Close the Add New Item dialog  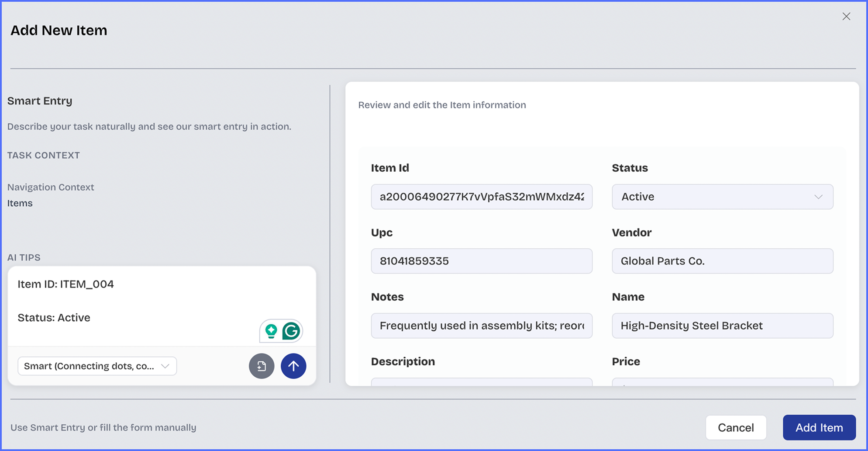(846, 17)
